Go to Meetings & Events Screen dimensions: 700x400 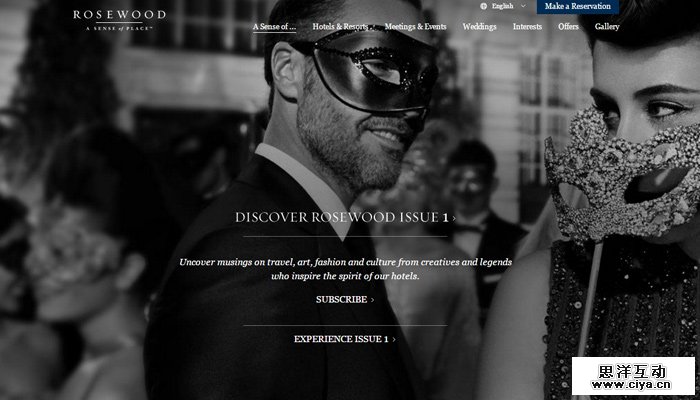(x=416, y=27)
